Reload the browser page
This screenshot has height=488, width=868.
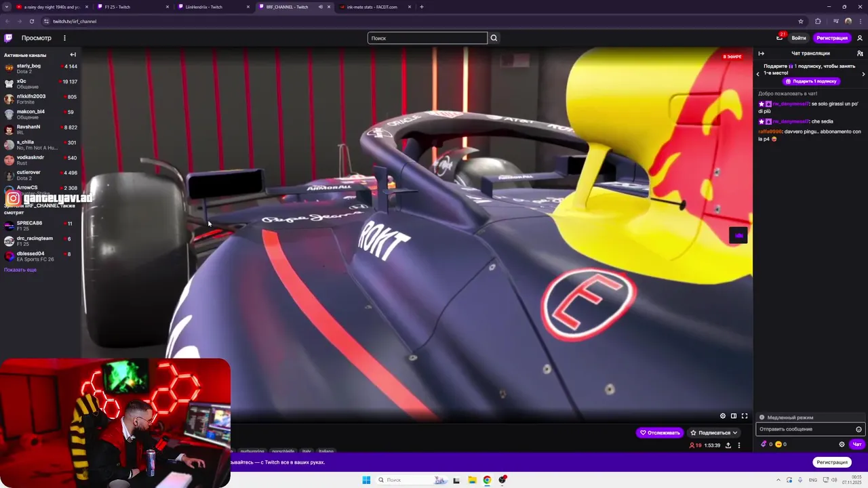point(31,21)
